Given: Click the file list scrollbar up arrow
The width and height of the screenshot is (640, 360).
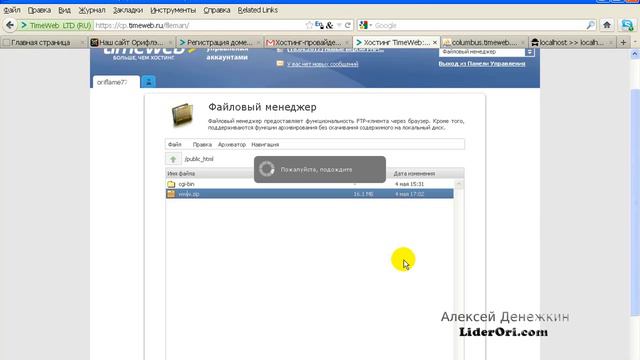Looking at the screenshot, I should pos(459,184).
